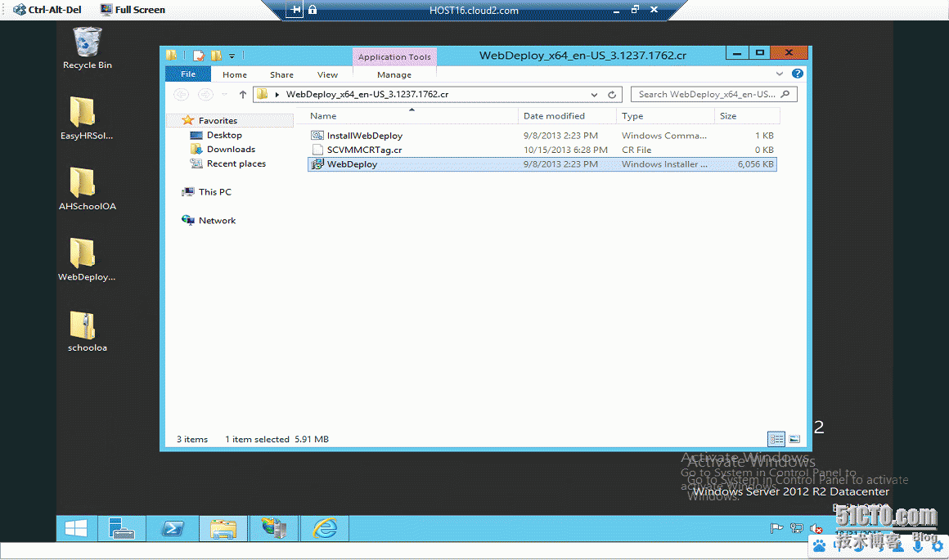
Task: Select the WebDeploy... desktop folder
Action: 87,260
